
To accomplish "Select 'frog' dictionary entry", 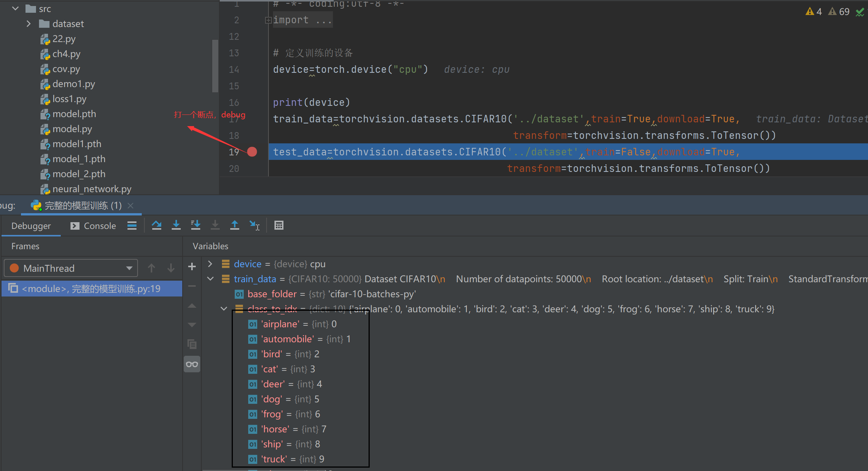I will (284, 414).
